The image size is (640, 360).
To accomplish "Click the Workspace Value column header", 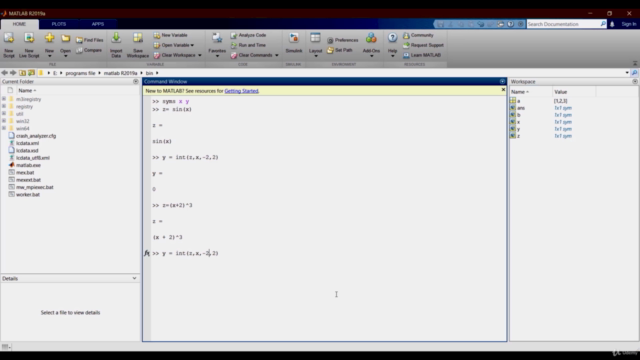I will point(560,92).
